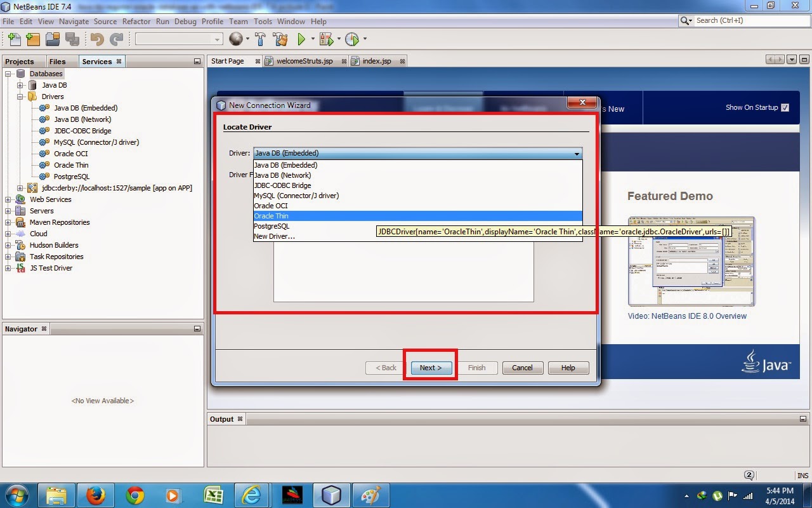Open the Run Project dropdown arrow
Image resolution: width=812 pixels, height=508 pixels.
313,39
